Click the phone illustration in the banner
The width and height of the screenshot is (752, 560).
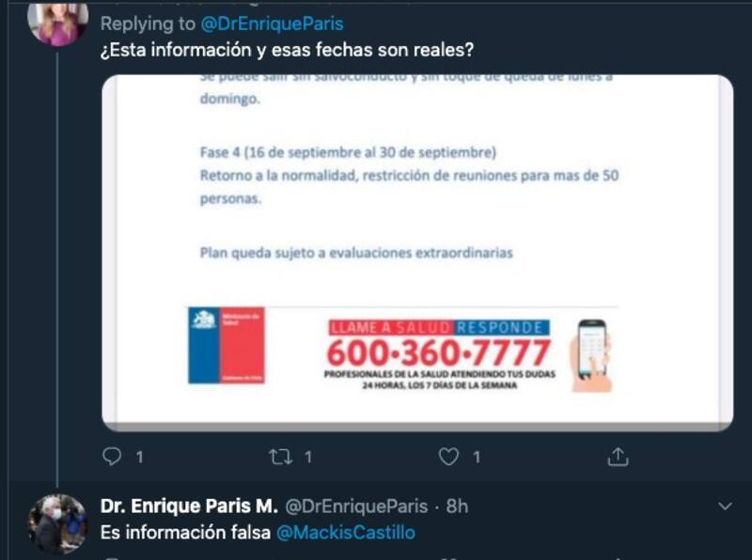pos(592,355)
